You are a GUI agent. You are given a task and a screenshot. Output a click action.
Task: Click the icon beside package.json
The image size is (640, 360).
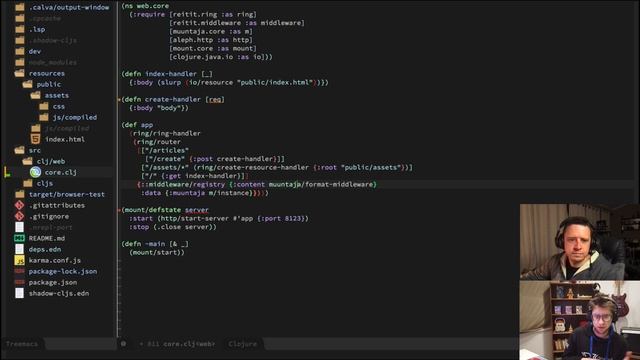[x=19, y=282]
